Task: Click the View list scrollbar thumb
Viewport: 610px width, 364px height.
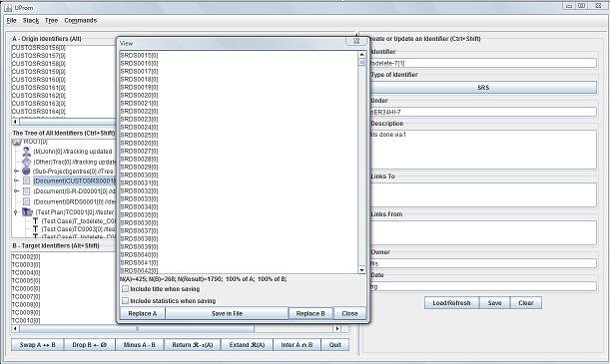Action: point(361,62)
